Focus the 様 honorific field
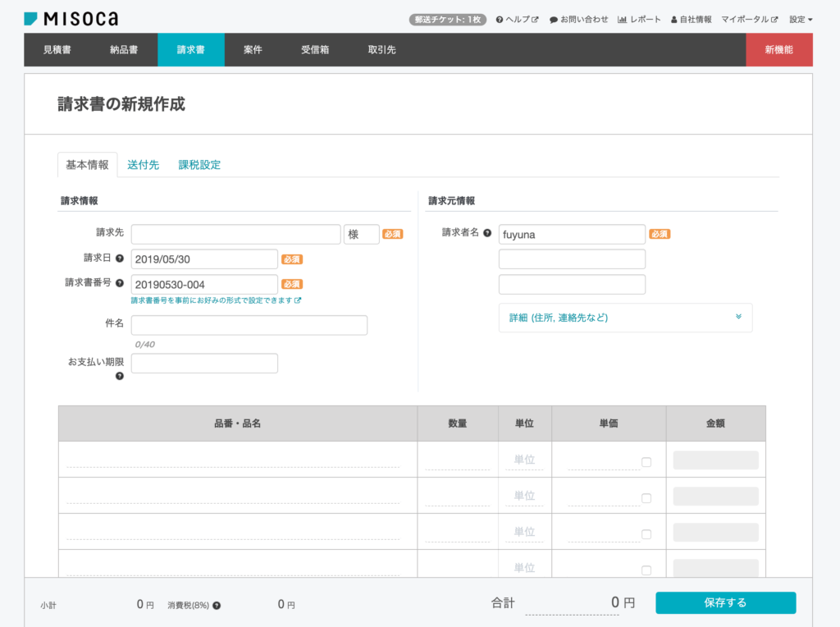This screenshot has height=627, width=840. pyautogui.click(x=362, y=234)
